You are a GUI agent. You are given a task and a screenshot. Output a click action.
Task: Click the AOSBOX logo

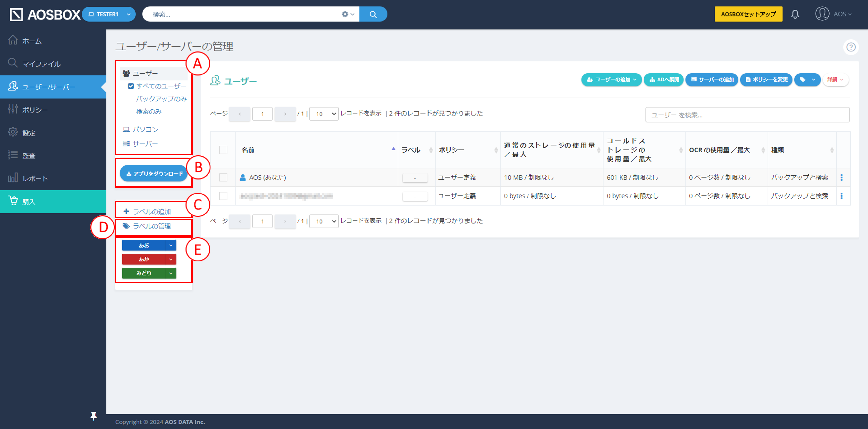click(x=45, y=14)
